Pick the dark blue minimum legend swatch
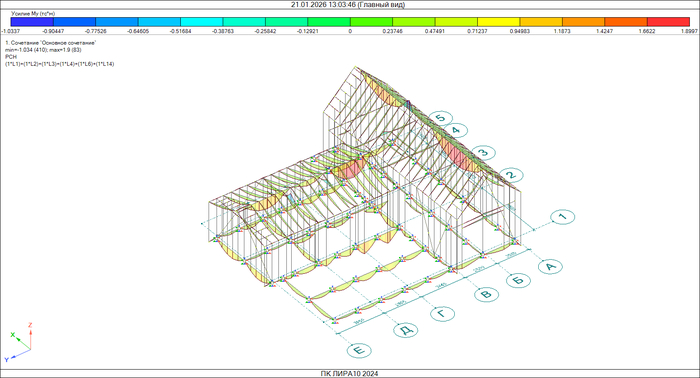This screenshot has width=700, height=378. click(x=32, y=21)
